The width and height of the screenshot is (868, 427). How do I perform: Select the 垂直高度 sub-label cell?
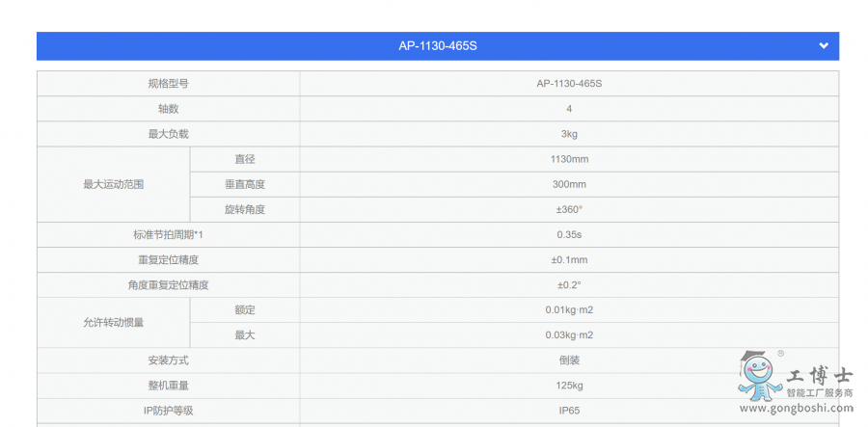[245, 184]
